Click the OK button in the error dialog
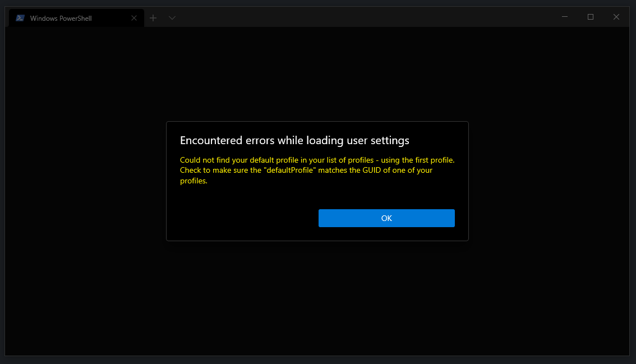636x364 pixels. pos(386,218)
